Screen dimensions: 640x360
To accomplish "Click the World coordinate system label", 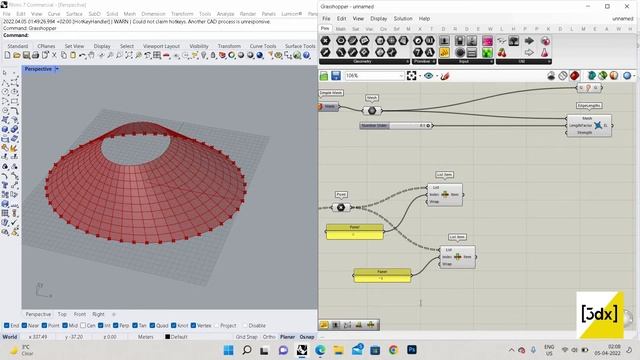I will [10, 337].
